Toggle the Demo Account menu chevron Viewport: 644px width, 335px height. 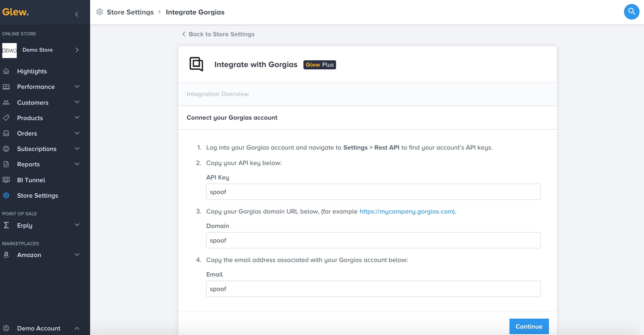click(x=77, y=328)
